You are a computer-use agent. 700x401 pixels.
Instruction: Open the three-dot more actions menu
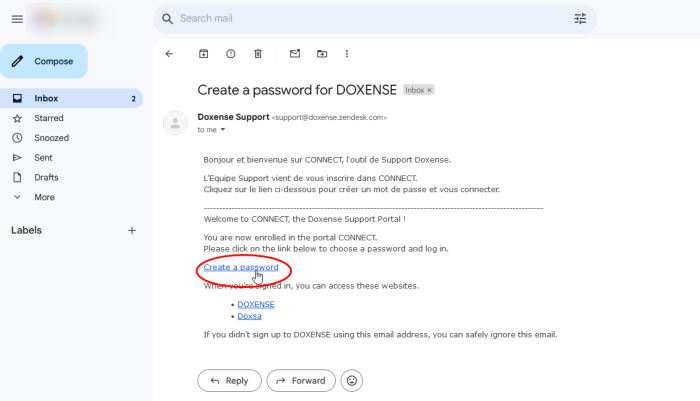tap(347, 53)
